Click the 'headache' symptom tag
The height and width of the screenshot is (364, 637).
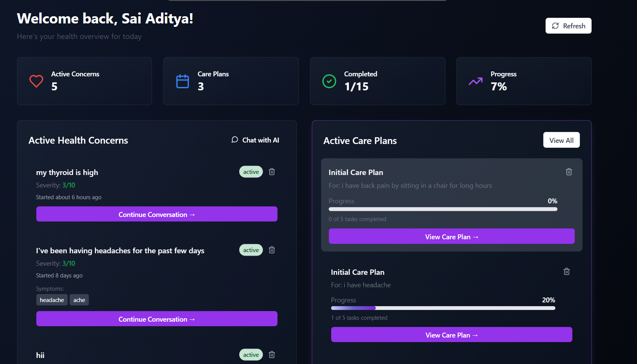coord(52,300)
